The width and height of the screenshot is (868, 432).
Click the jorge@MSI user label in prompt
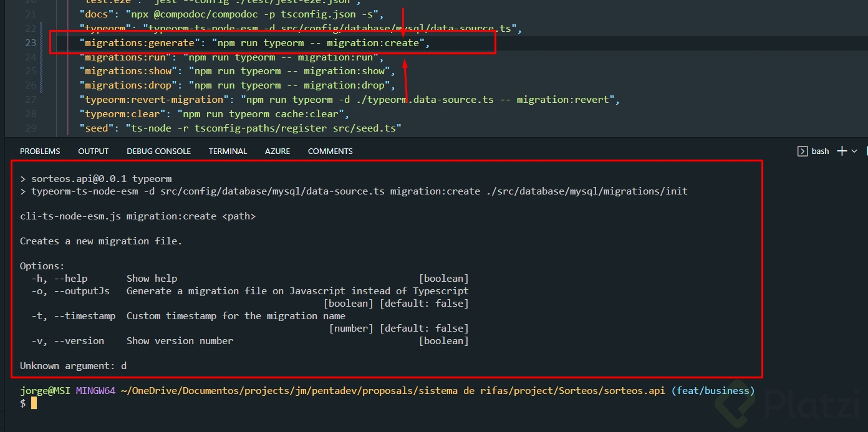[46, 390]
